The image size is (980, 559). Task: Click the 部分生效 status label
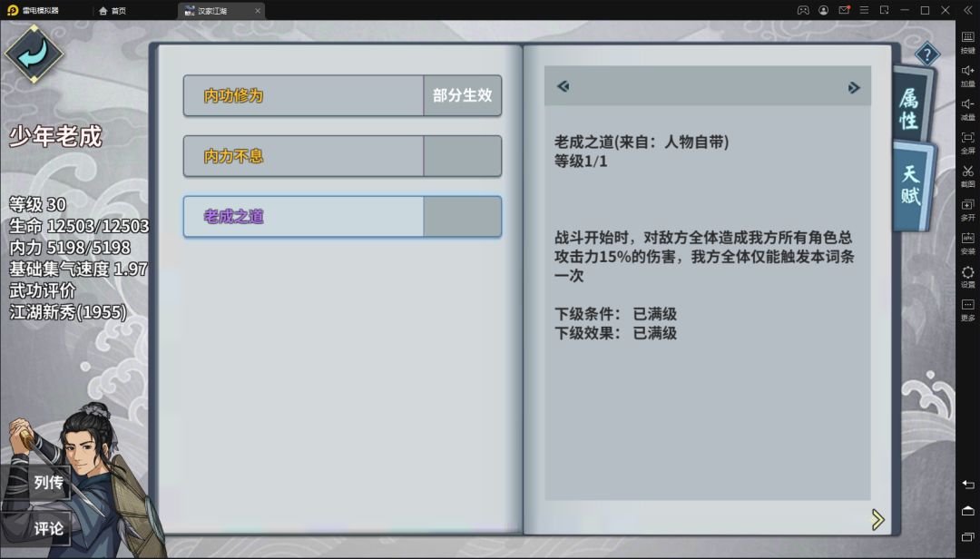click(463, 95)
